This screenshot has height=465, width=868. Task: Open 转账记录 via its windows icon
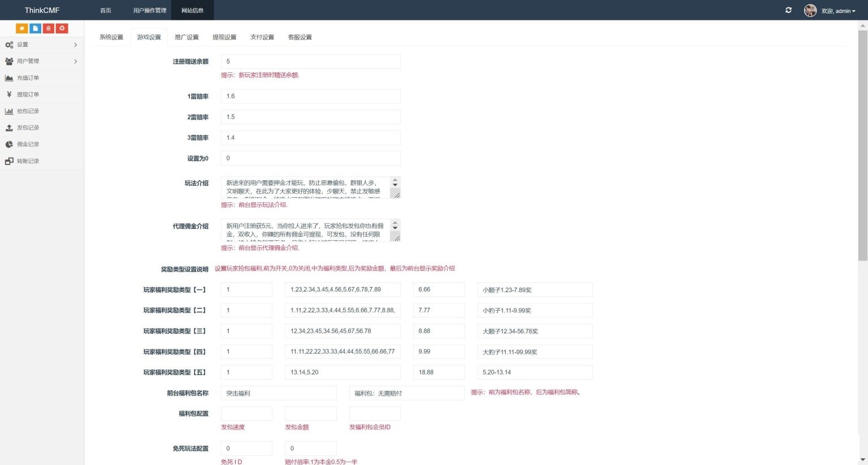pos(9,161)
